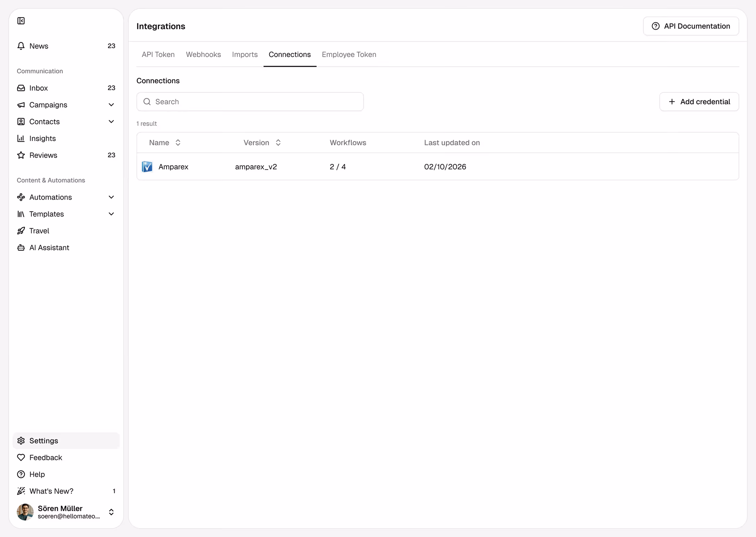Click the Add credential button
Image resolution: width=756 pixels, height=537 pixels.
point(699,102)
